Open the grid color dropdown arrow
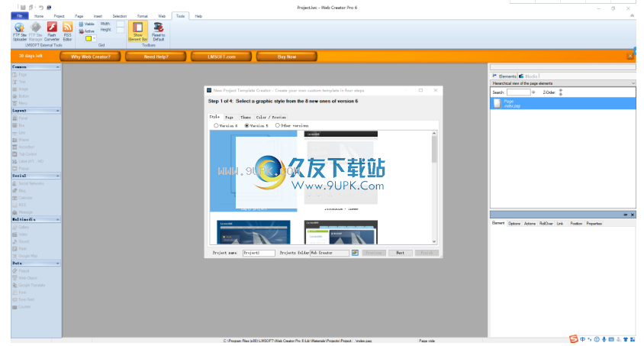Screen dimensions: 644x346 [94, 39]
